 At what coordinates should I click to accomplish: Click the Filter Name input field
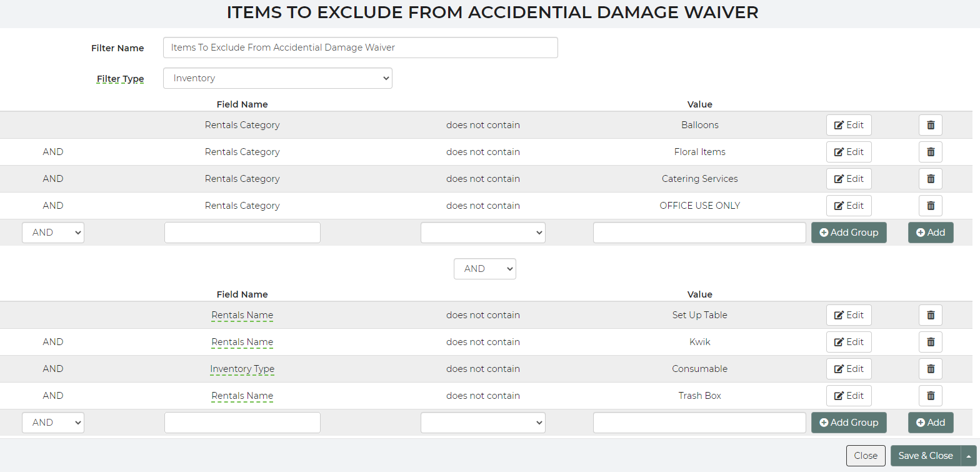click(361, 48)
